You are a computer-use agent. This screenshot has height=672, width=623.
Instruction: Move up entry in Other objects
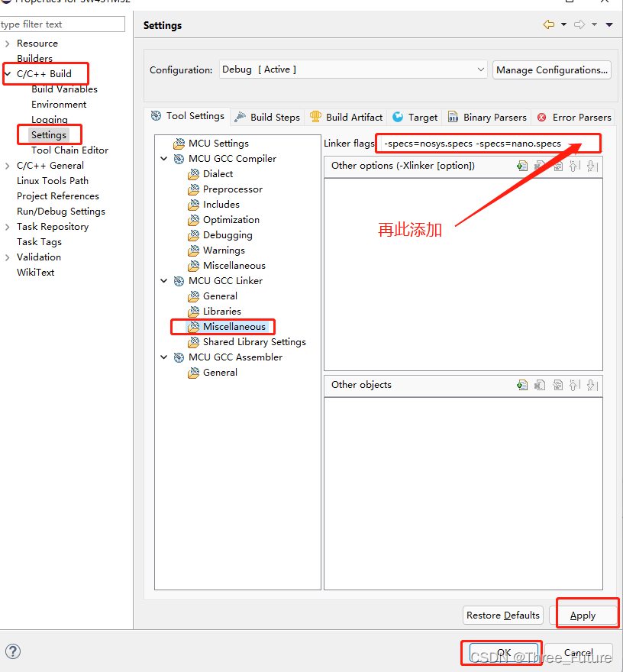tap(574, 385)
